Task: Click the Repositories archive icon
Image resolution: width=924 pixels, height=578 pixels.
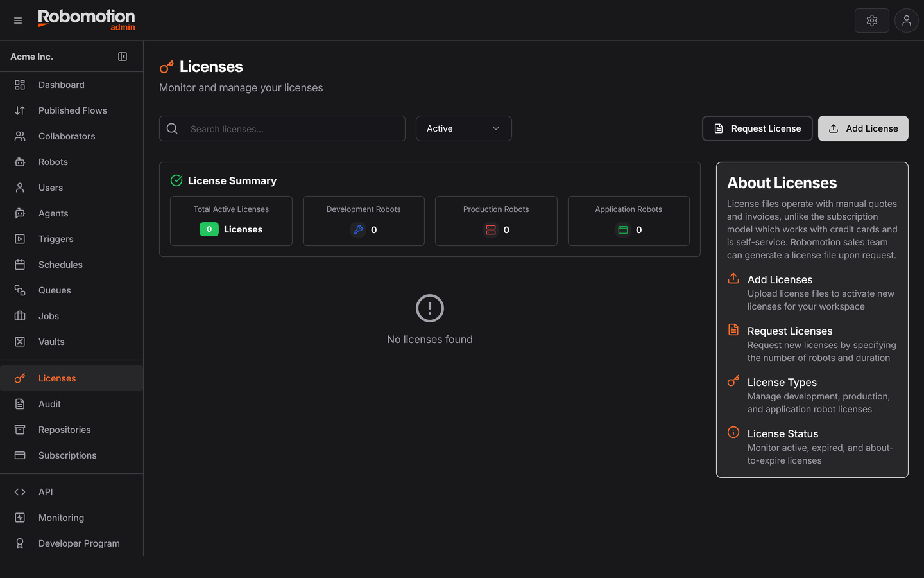Action: tap(20, 430)
